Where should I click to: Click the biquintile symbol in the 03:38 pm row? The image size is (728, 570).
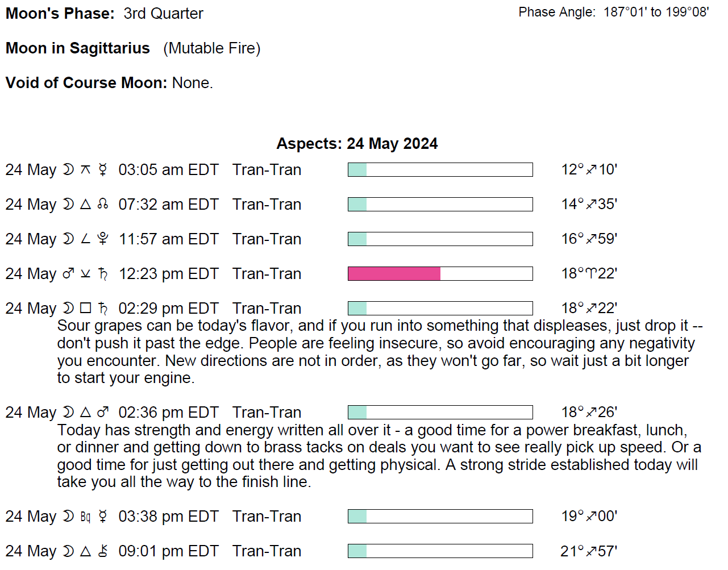86,517
